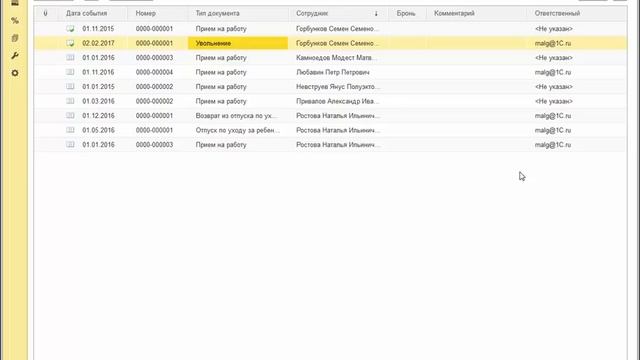This screenshot has width=640, height=360.
Task: Open the percent section in the sidebar
Action: [x=15, y=20]
